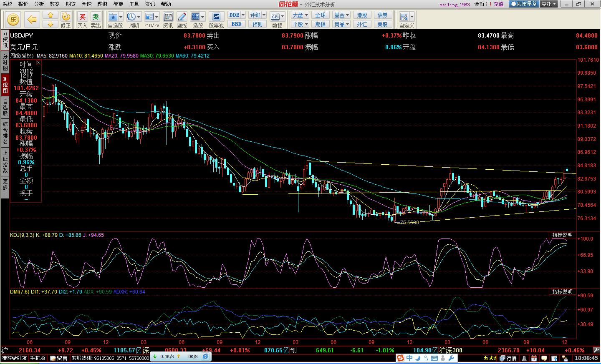Switch to 分时图 sidebar tab
Image resolution: width=601 pixels, height=364 pixels.
(5, 62)
